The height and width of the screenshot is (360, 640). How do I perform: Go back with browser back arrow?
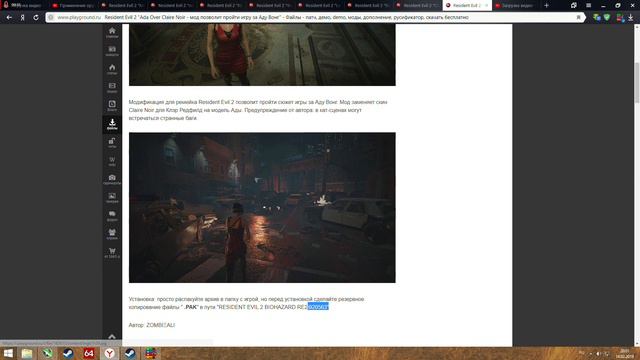pyautogui.click(x=9, y=18)
